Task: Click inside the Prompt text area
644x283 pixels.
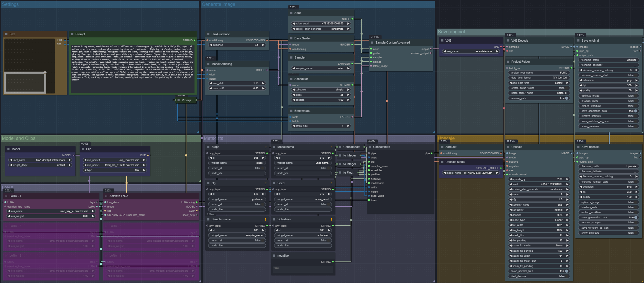Action: [x=132, y=69]
